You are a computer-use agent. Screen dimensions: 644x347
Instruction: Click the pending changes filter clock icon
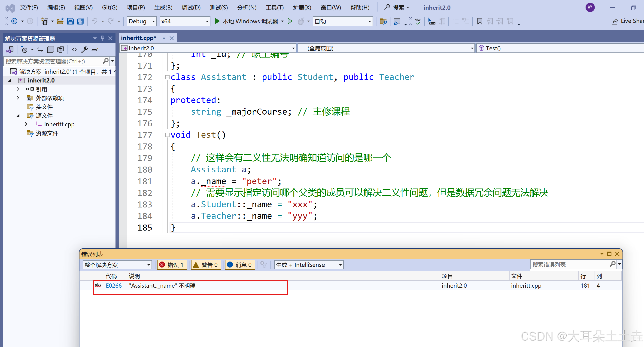click(24, 49)
